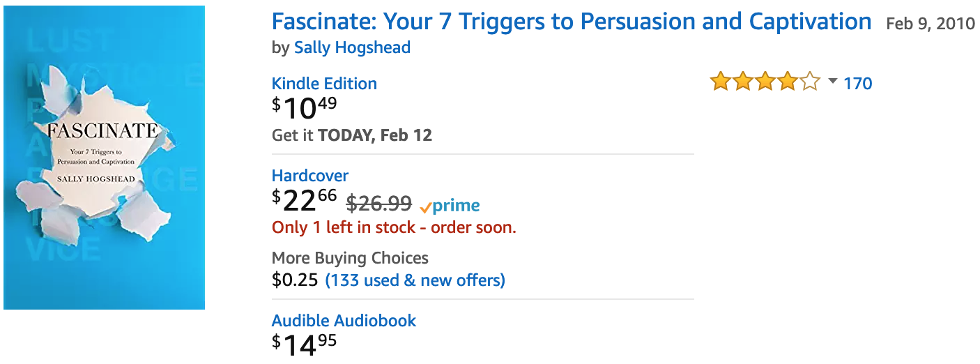The image size is (980, 364).
Task: Choose the Audible Audiobook format
Action: coord(344,321)
